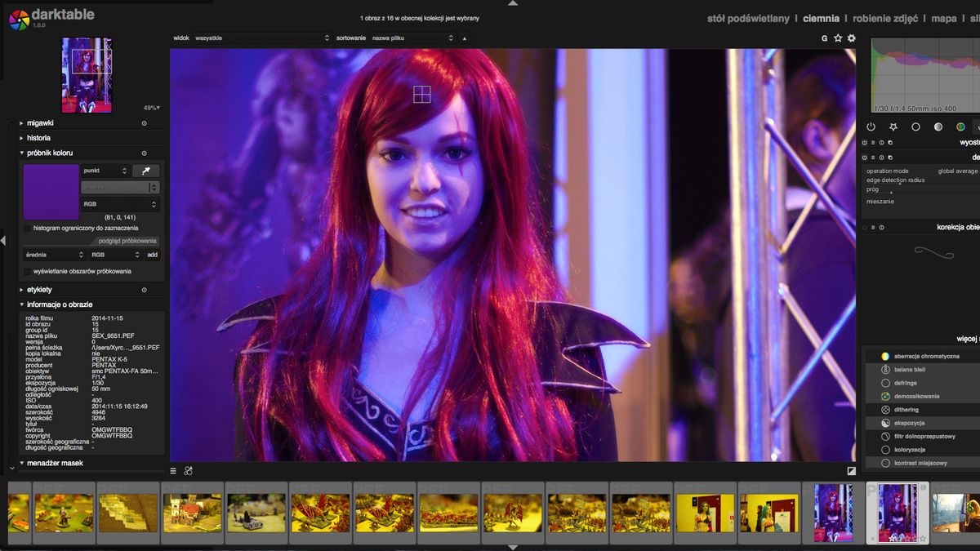Open the RGB color model dropdown beside swatch
Screen dimensions: 980x551
pyautogui.click(x=120, y=204)
